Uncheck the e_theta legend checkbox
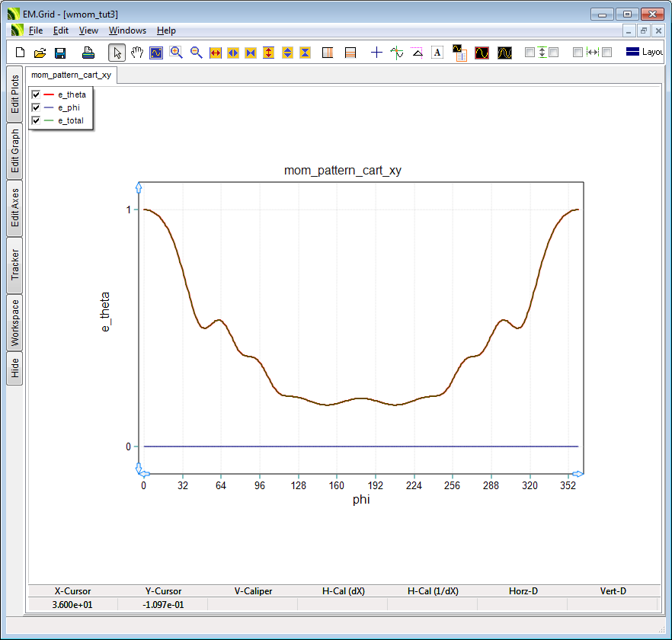Image resolution: width=672 pixels, height=640 pixels. point(36,94)
